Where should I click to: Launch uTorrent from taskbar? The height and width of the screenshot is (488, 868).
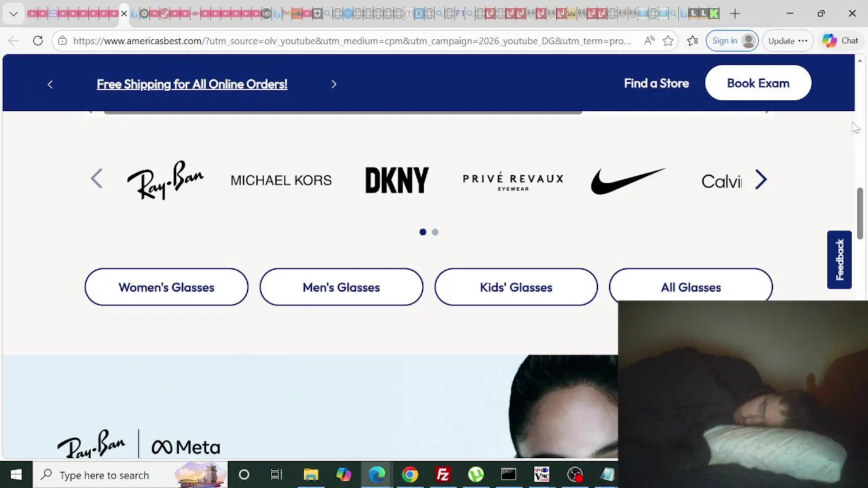(476, 474)
